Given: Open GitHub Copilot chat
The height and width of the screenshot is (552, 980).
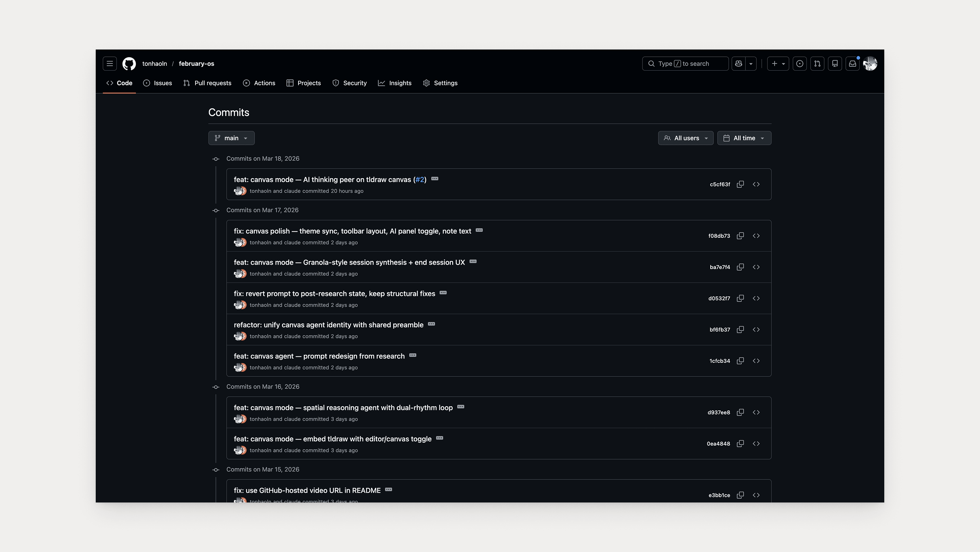Looking at the screenshot, I should click(738, 63).
